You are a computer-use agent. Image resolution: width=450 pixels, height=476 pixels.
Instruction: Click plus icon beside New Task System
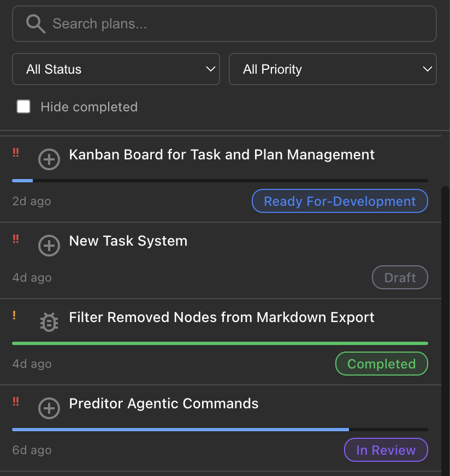coord(49,246)
